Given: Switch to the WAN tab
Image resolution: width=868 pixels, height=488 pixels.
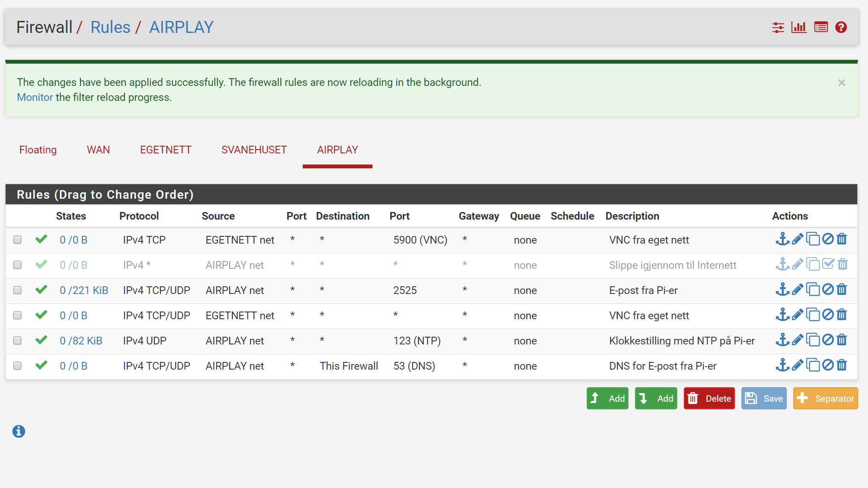Looking at the screenshot, I should [98, 150].
